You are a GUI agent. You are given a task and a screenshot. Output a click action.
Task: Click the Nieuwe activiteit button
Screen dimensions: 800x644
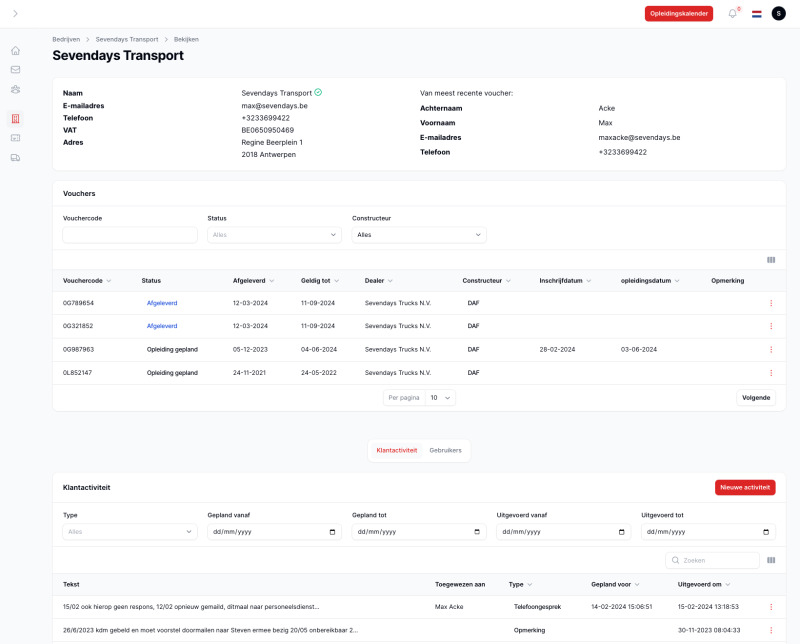(745, 487)
